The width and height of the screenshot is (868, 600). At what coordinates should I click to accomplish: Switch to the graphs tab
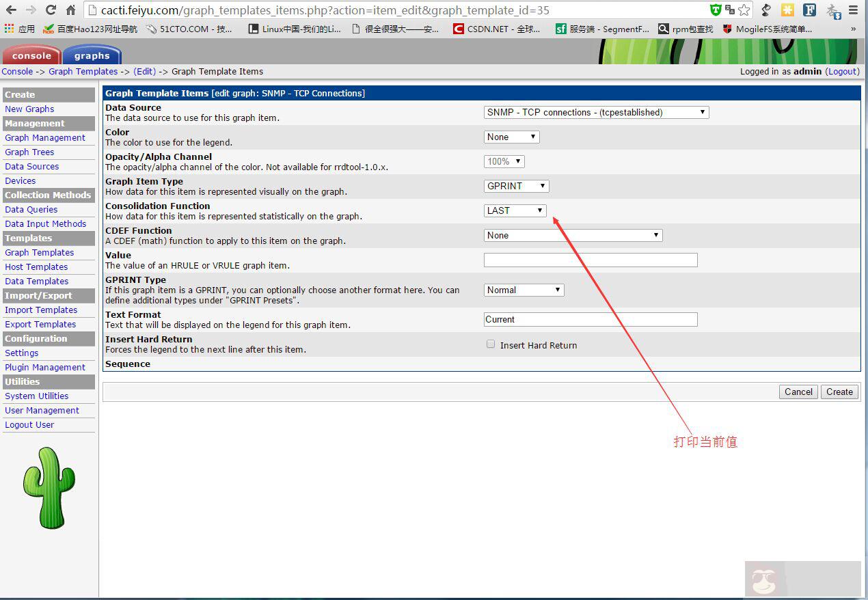click(92, 55)
